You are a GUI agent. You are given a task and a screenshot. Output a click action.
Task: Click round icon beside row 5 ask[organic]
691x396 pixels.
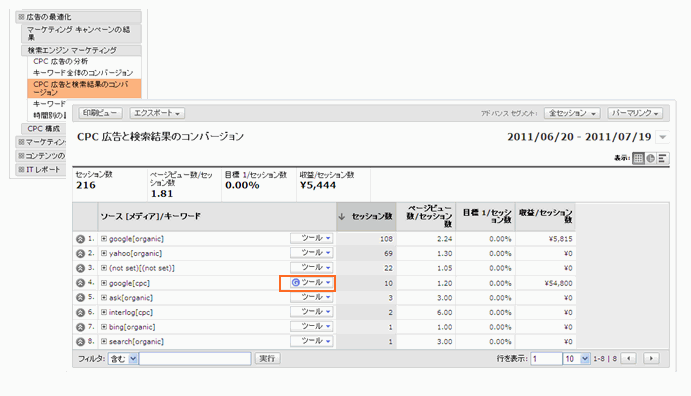point(80,298)
